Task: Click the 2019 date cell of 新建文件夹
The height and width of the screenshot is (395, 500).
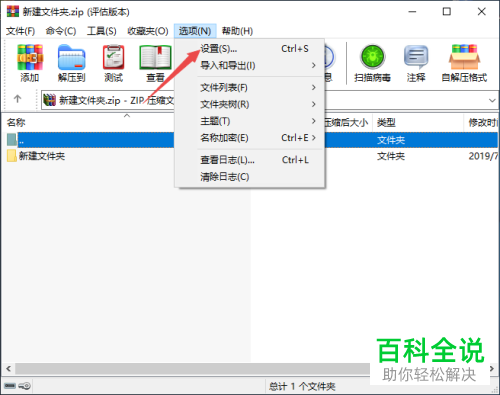Action: tap(483, 156)
